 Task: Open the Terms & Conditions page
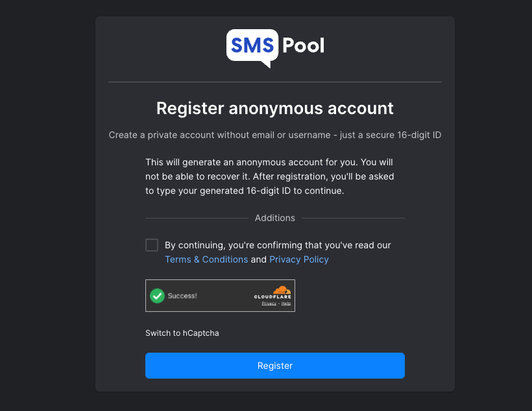(206, 259)
